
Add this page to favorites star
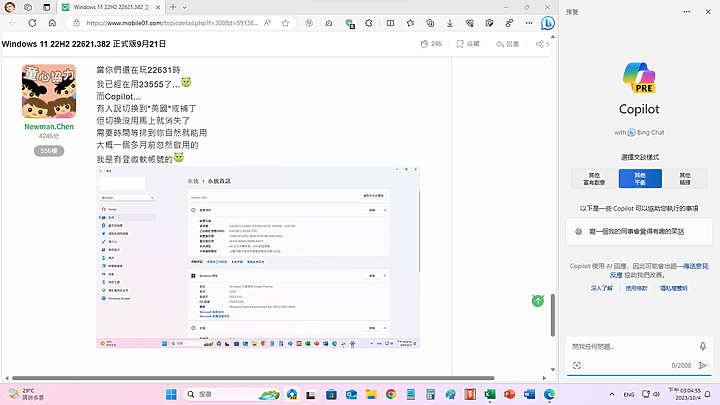285,23
